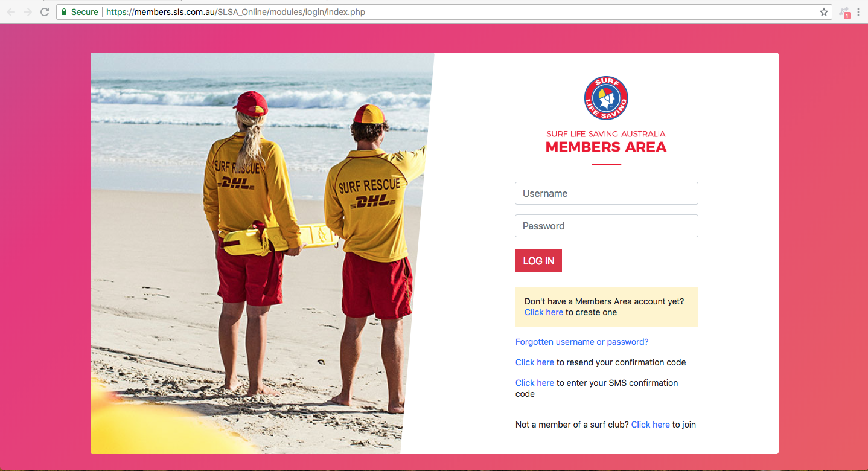Submit using the red LOG IN button
The width and height of the screenshot is (868, 471).
pyautogui.click(x=538, y=261)
